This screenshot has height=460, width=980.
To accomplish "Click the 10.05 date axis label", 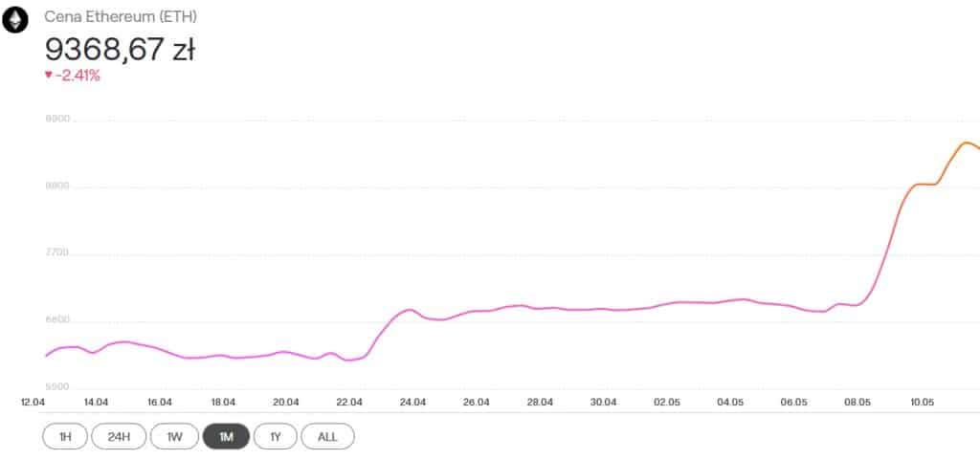I will [x=921, y=402].
